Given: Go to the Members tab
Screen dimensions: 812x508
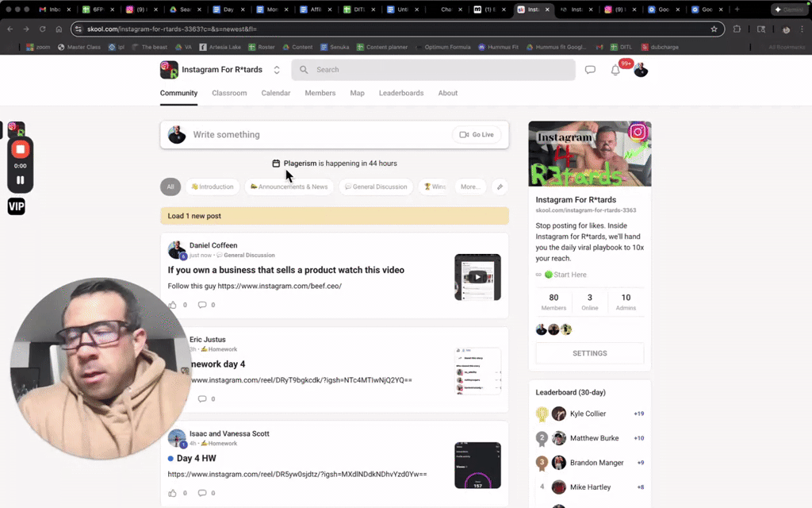Looking at the screenshot, I should (320, 94).
